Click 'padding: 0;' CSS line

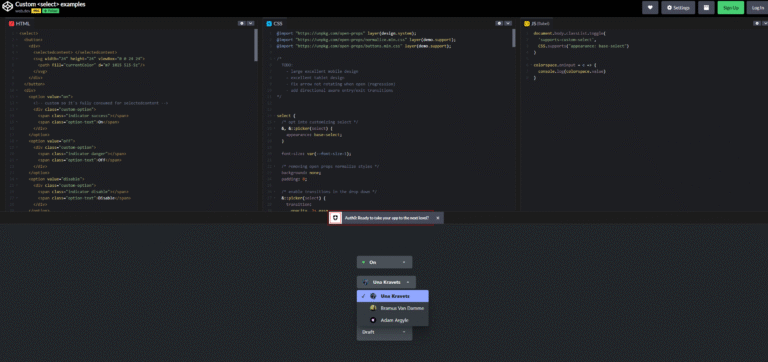[294, 179]
